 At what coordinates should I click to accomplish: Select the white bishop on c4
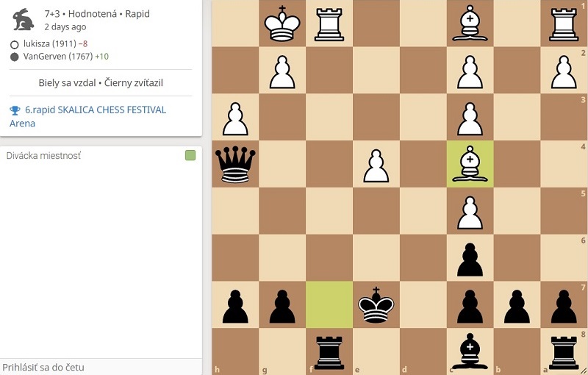[470, 164]
